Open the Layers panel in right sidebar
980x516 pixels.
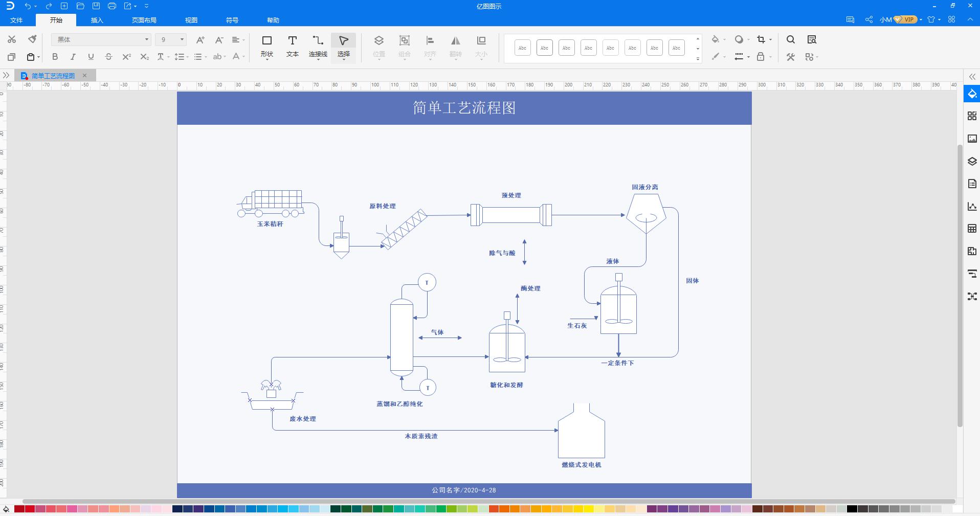pos(972,161)
